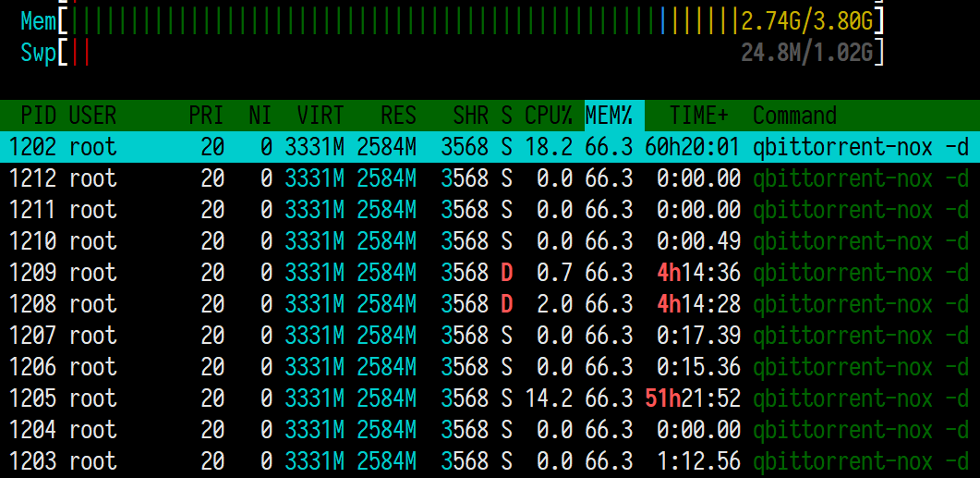The width and height of the screenshot is (980, 478).
Task: Sort processes by the PID column header
Action: coord(39,116)
